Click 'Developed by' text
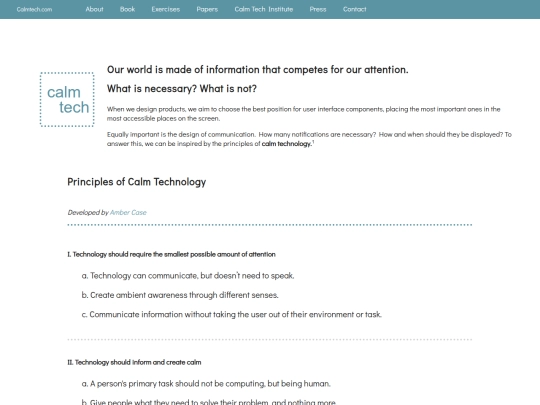The height and width of the screenshot is (405, 540). 88,212
